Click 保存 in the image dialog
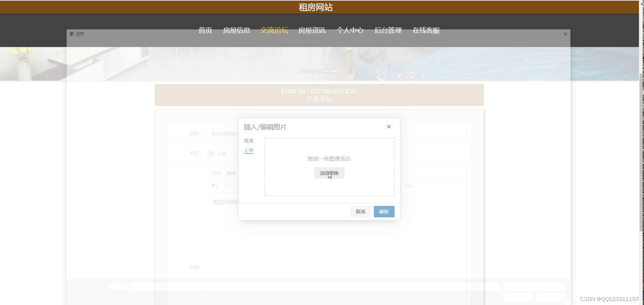 384,212
